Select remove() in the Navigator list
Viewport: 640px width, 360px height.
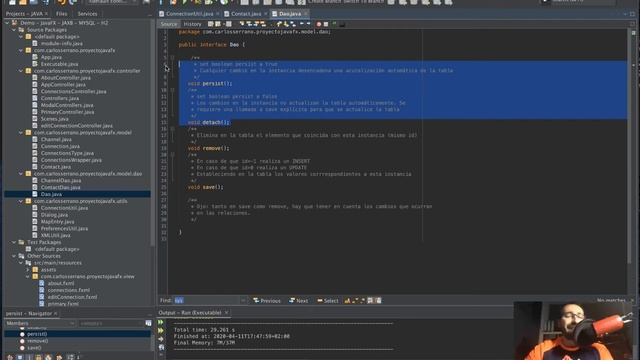pos(37,341)
